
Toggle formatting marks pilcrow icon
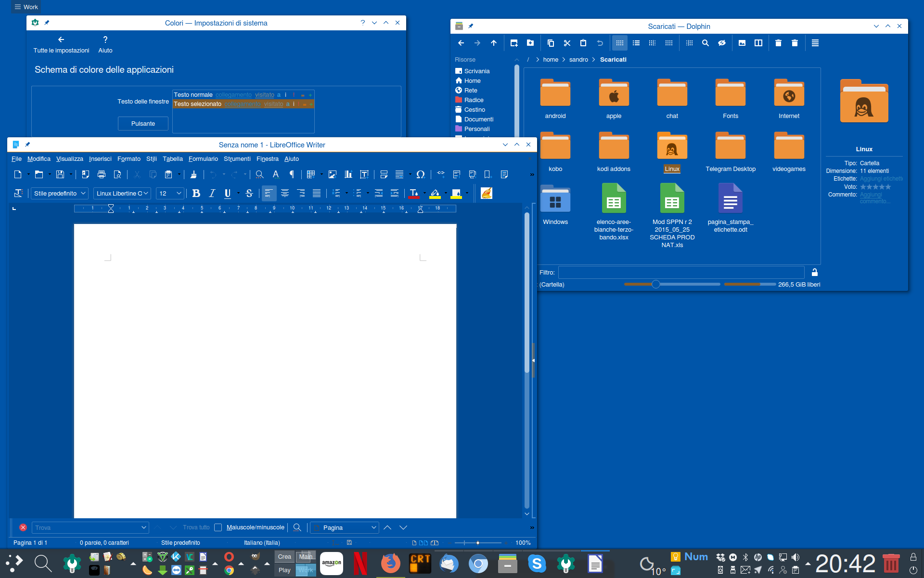(292, 174)
